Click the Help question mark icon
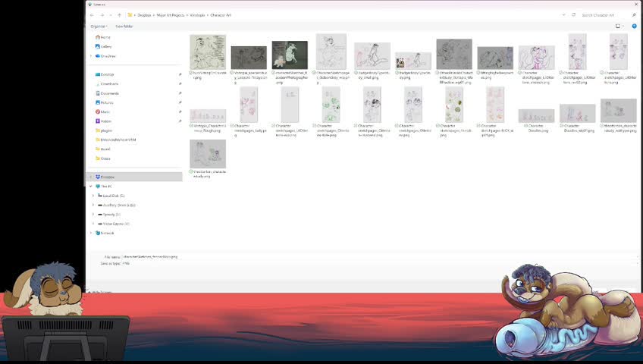The image size is (643, 364). [634, 27]
